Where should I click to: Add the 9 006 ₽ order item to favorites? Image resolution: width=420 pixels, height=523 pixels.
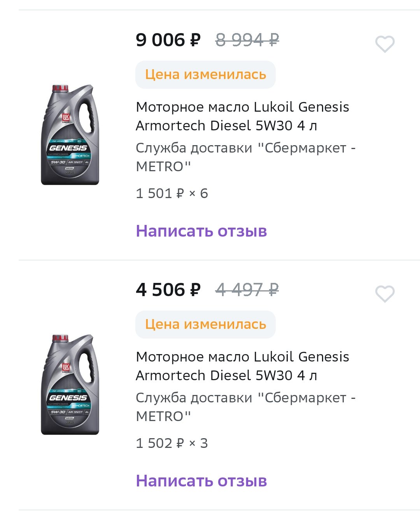point(385,44)
